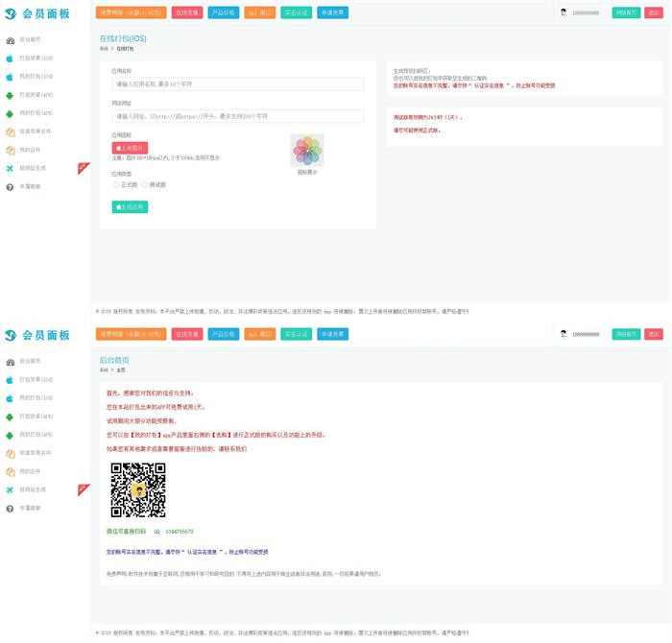Open 短网址生成 sidebar item on 后台首页 page

pyautogui.click(x=33, y=489)
